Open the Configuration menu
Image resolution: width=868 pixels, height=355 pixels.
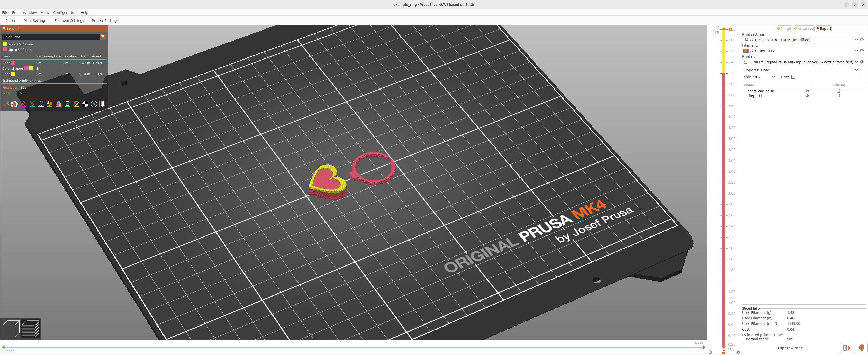click(64, 12)
